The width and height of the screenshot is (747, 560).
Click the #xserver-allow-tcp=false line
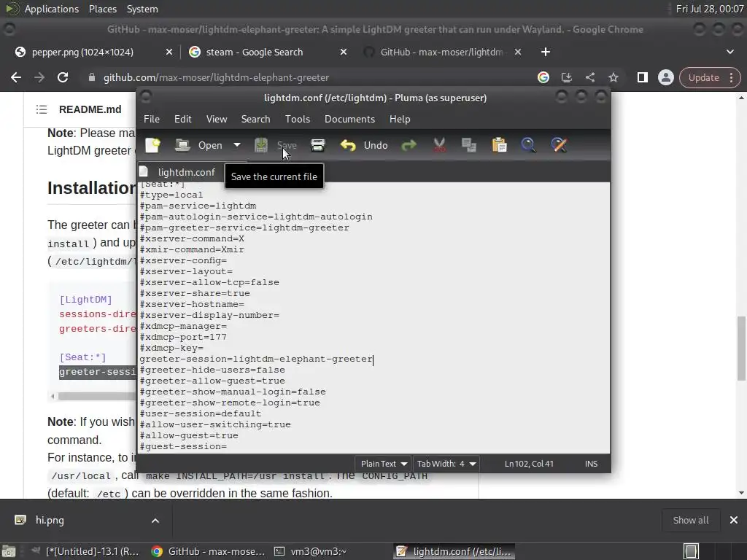[209, 282]
